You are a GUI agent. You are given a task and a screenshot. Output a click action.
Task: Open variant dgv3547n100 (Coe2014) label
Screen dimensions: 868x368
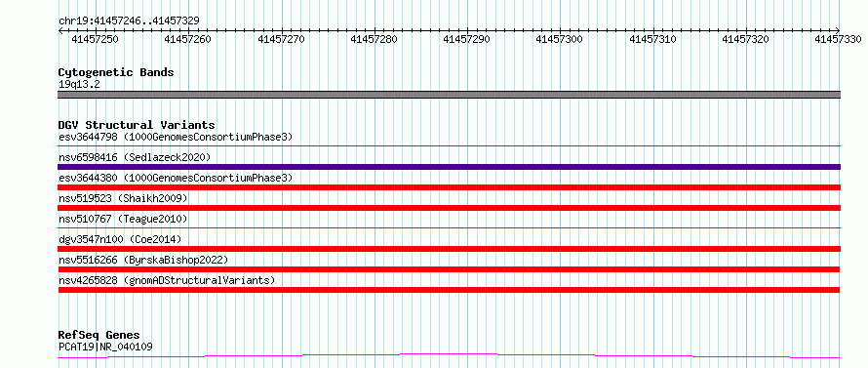point(120,239)
